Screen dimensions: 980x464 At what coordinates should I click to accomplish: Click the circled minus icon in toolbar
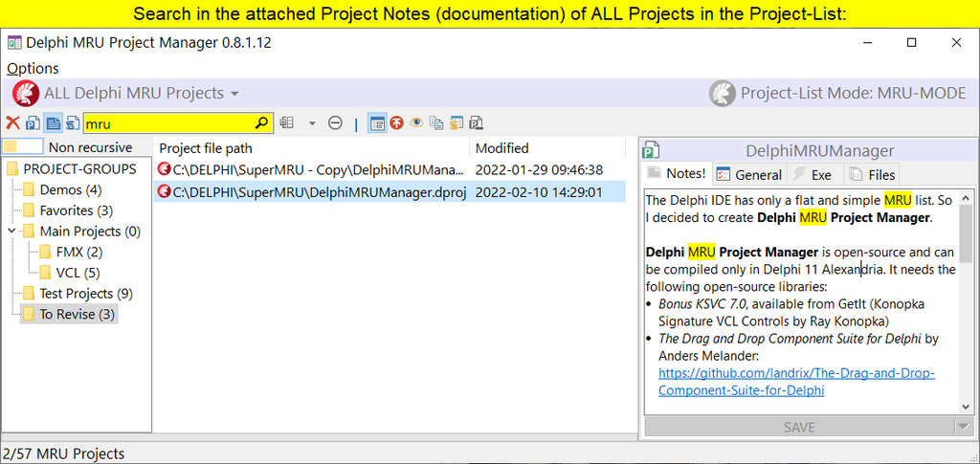pyautogui.click(x=335, y=123)
